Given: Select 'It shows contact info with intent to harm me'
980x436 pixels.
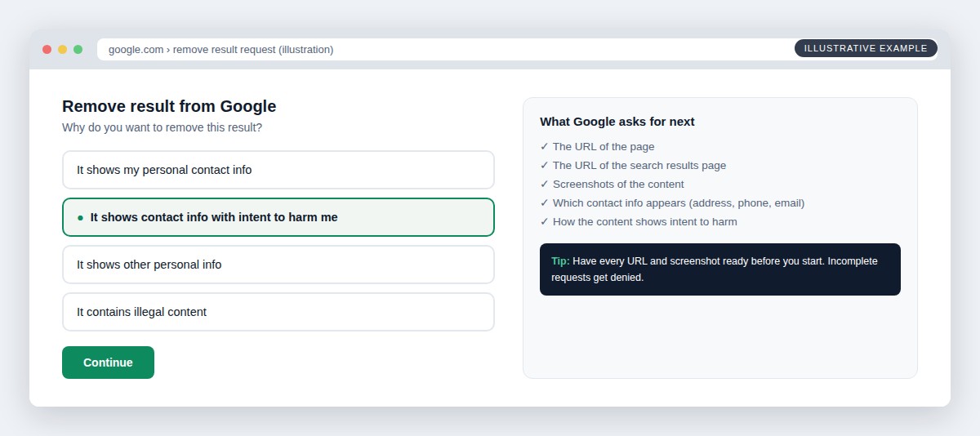Looking at the screenshot, I should [278, 217].
